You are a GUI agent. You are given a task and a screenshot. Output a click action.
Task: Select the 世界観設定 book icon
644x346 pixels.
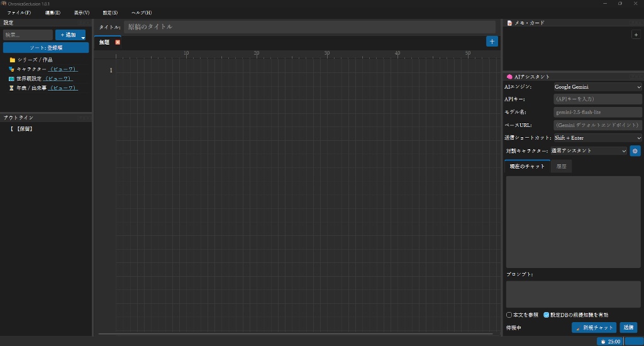click(x=11, y=79)
